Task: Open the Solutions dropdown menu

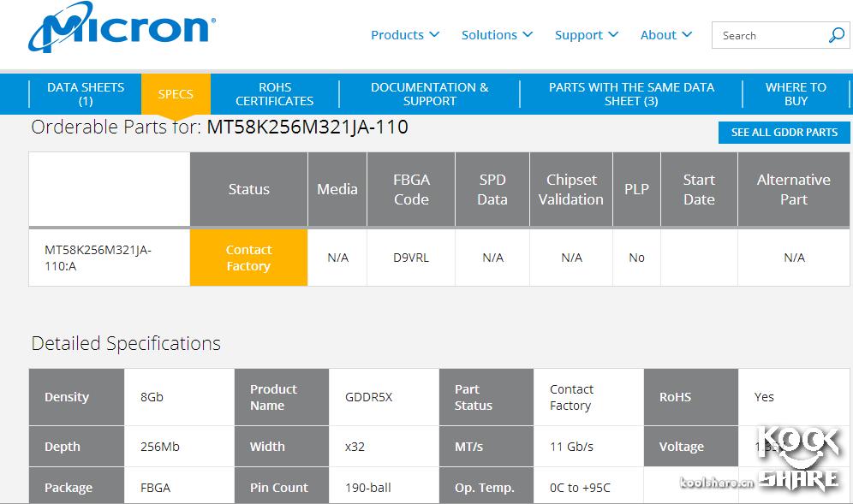Action: click(x=497, y=35)
